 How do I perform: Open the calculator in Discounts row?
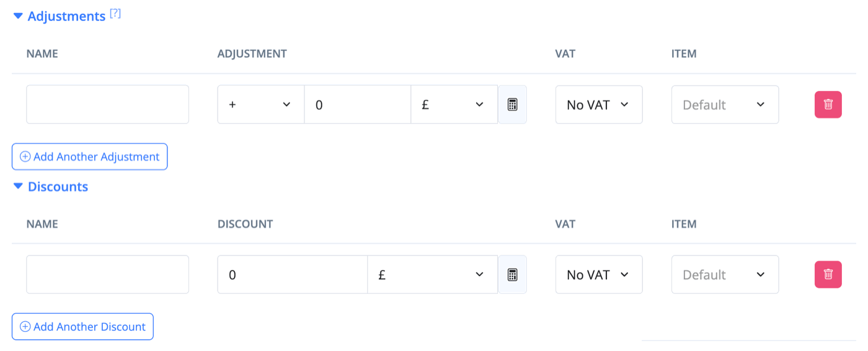point(512,274)
